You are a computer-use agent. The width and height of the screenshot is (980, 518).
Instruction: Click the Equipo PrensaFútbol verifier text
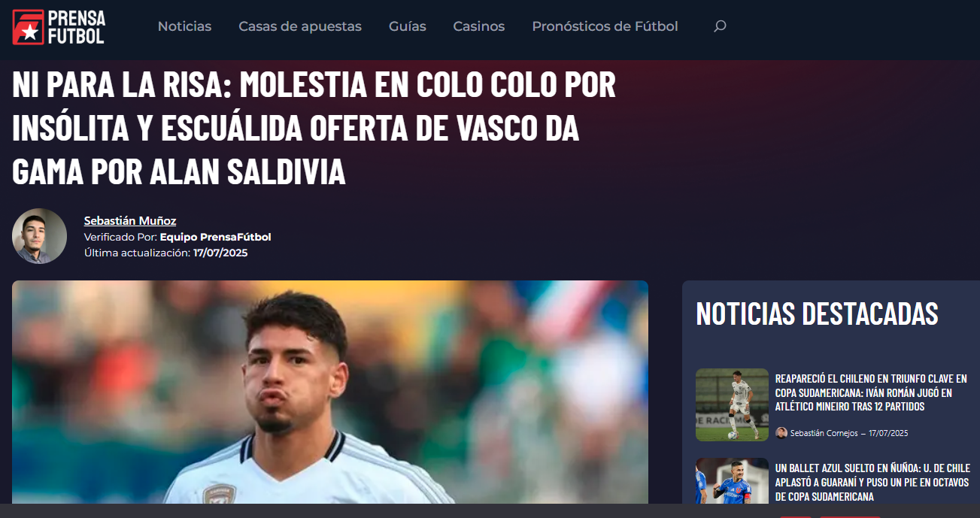tap(215, 237)
